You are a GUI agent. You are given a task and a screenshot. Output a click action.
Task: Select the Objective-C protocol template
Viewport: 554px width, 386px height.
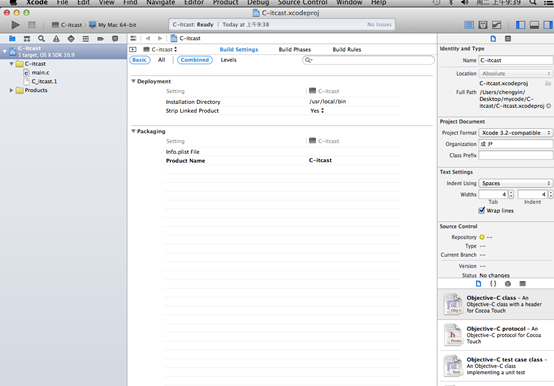[496, 335]
